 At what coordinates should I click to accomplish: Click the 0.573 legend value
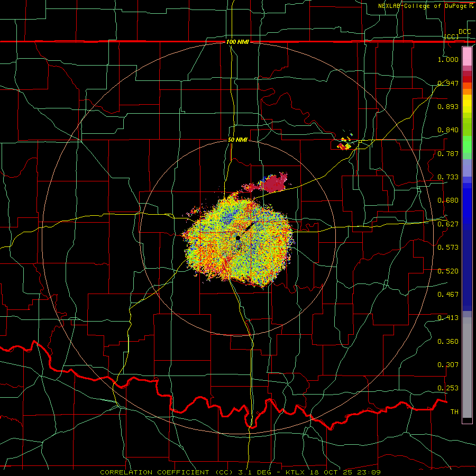click(x=448, y=248)
